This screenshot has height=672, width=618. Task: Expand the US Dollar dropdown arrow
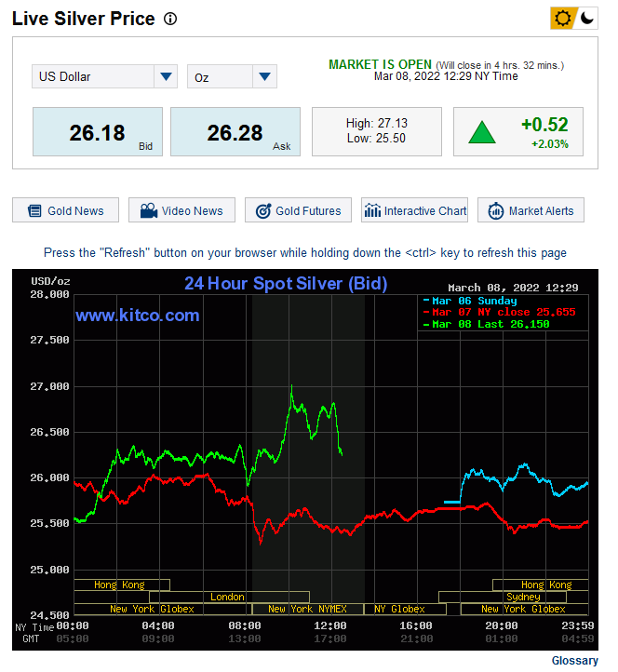coord(166,76)
